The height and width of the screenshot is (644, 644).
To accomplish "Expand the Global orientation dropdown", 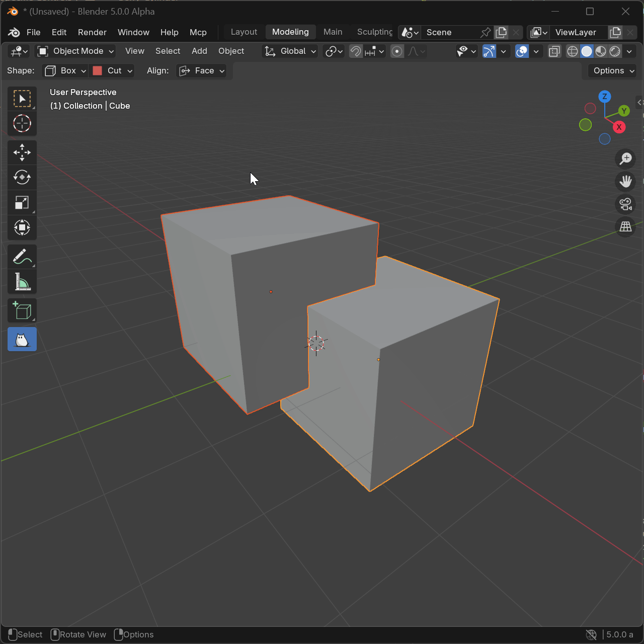I will (290, 51).
